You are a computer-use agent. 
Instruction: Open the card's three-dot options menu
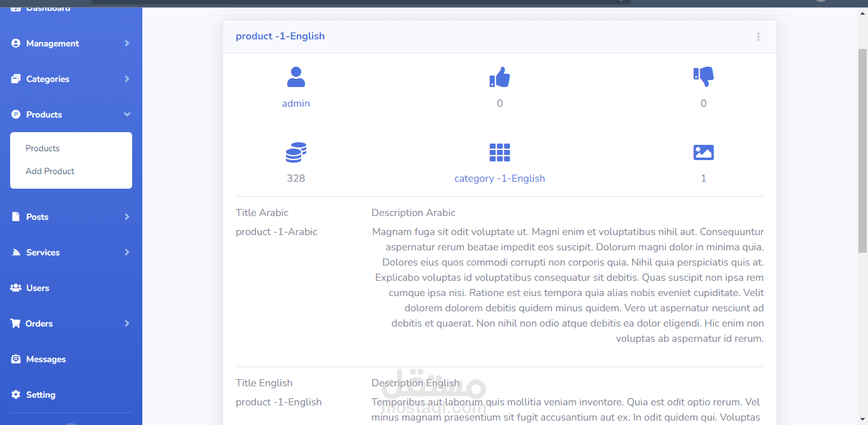(758, 37)
